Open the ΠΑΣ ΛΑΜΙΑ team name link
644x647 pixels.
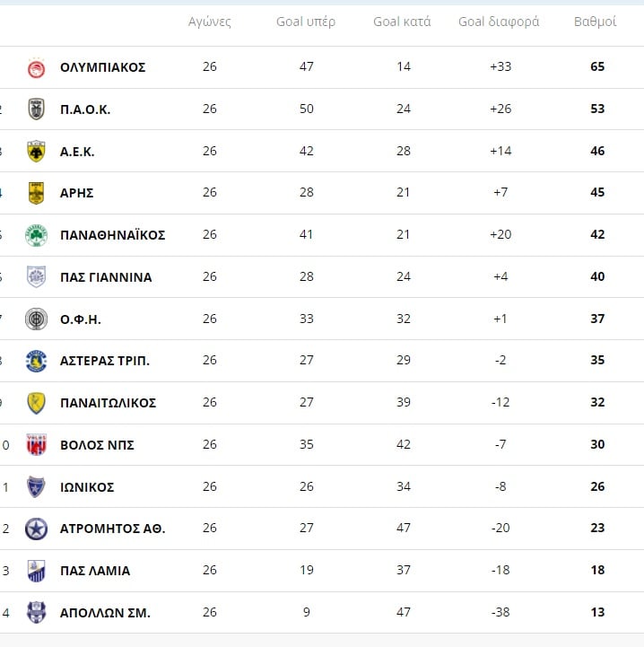tap(95, 571)
